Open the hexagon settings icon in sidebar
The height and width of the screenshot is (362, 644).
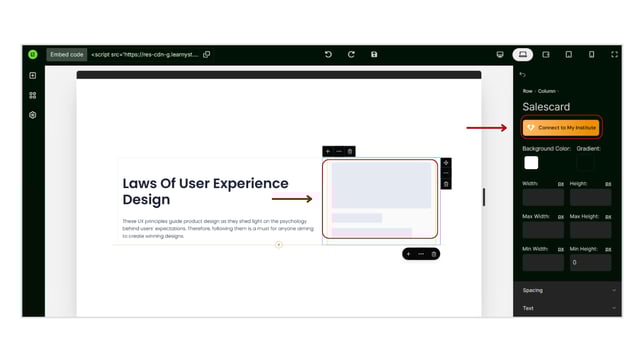(x=33, y=115)
